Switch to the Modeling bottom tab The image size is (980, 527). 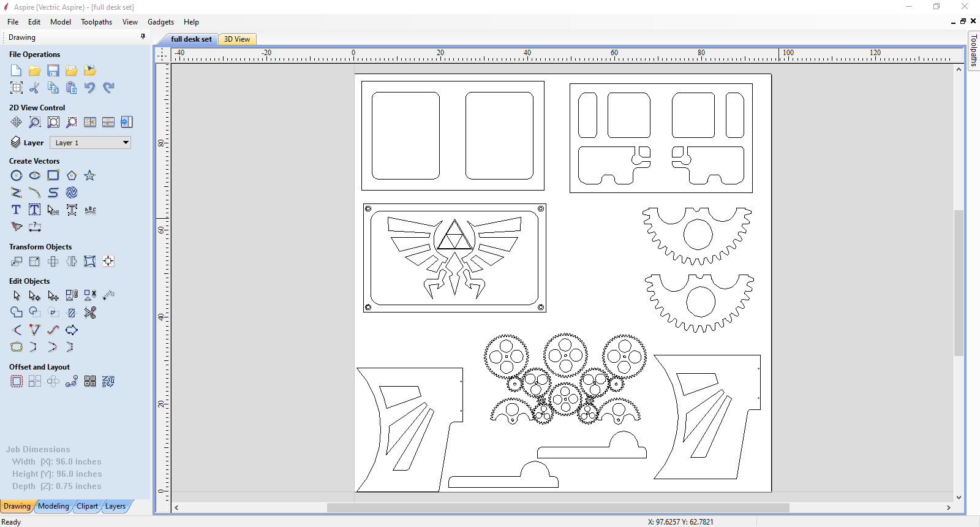[53, 506]
